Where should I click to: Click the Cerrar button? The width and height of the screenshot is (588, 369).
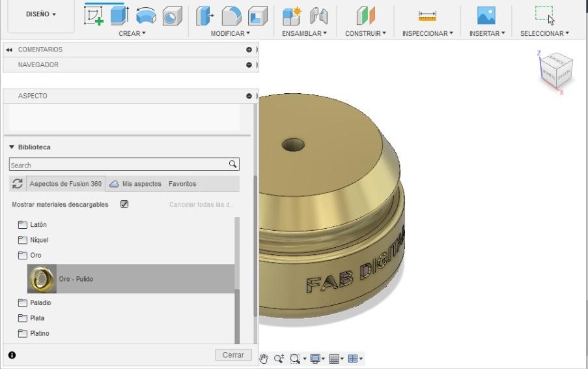233,355
